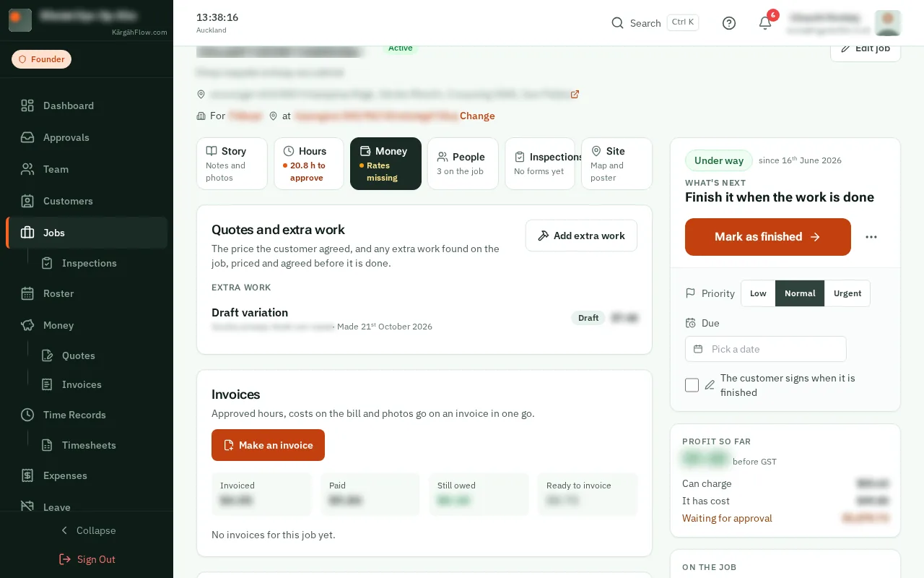Set priority to Urgent
Screen dimensions: 924x578
[847, 293]
